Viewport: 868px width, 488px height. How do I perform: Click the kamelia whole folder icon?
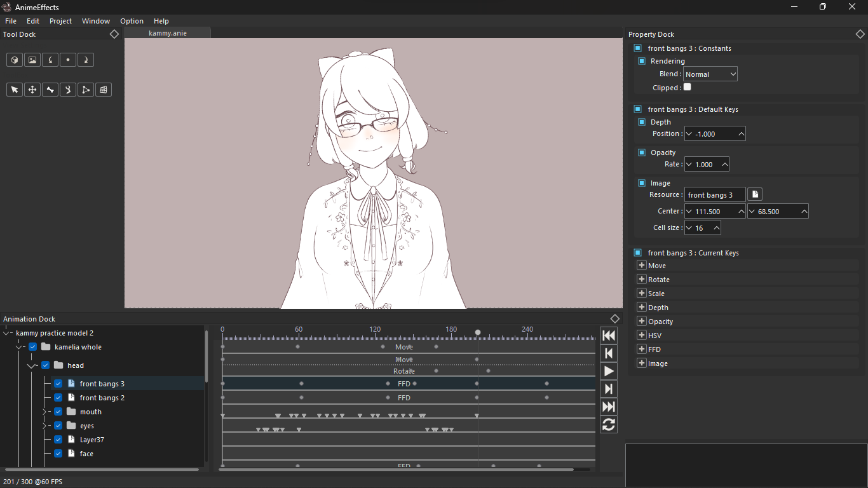pyautogui.click(x=46, y=347)
